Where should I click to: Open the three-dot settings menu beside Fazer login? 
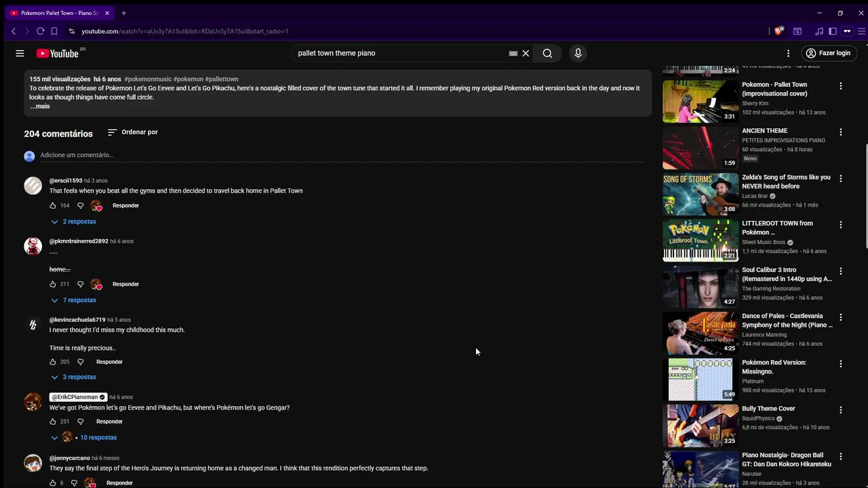(x=788, y=53)
